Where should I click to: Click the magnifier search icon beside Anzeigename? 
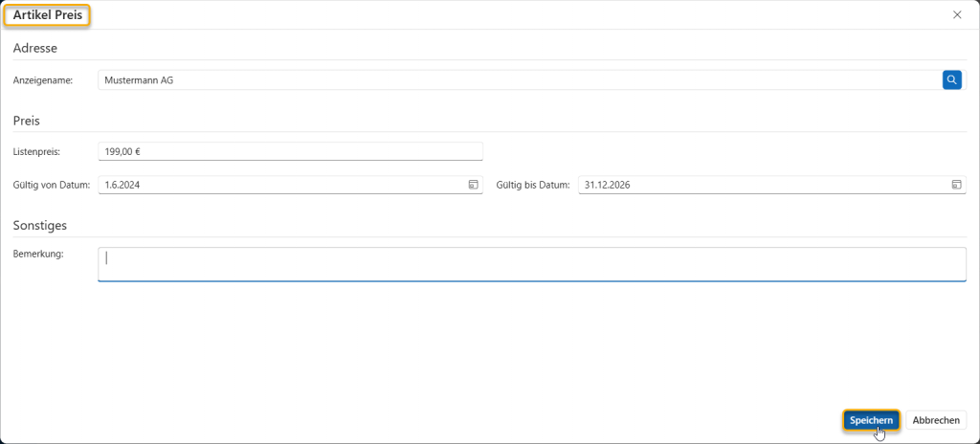click(x=951, y=80)
